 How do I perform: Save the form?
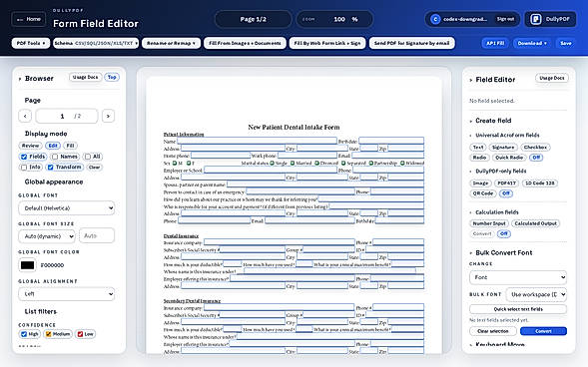click(x=566, y=43)
